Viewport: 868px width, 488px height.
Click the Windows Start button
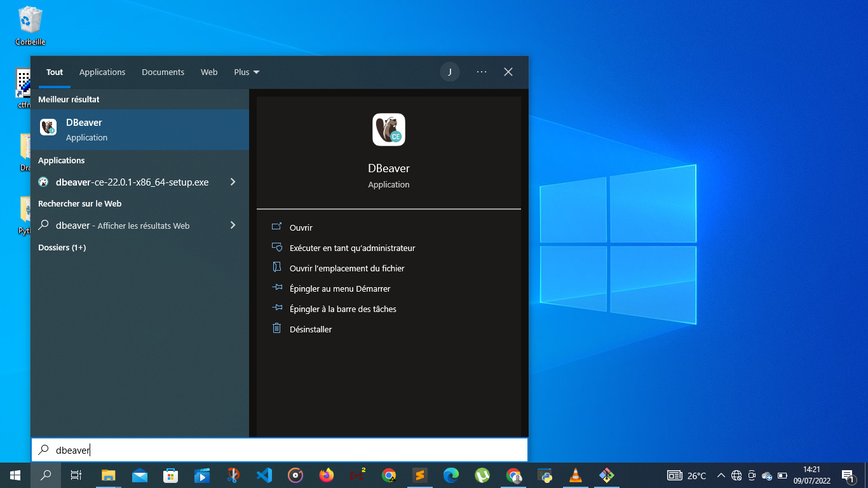[x=15, y=475]
